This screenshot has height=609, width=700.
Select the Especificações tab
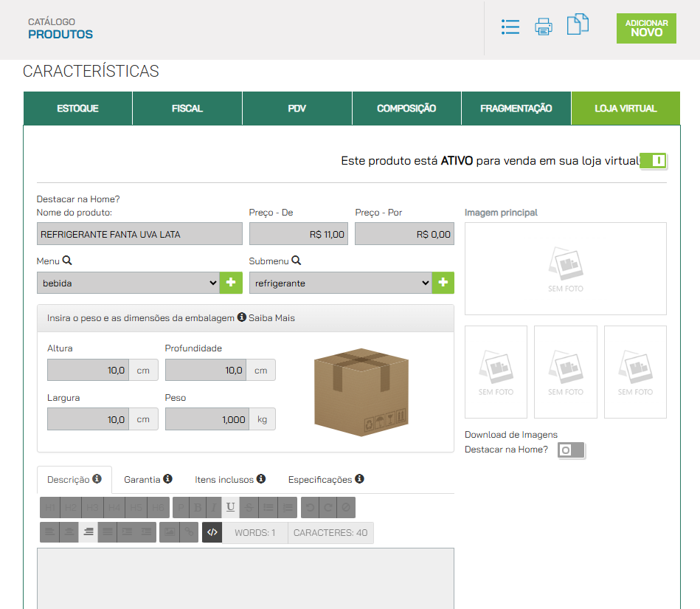[x=325, y=480]
